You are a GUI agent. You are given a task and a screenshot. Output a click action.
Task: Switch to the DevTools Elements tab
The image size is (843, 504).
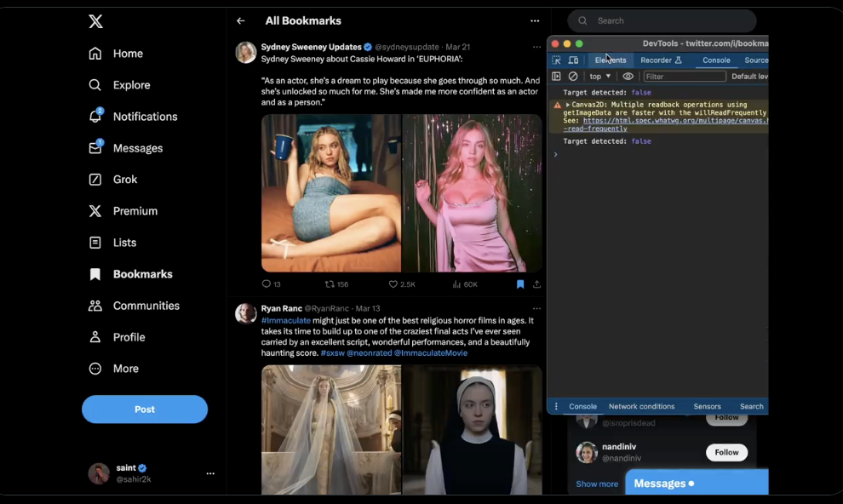(x=611, y=60)
